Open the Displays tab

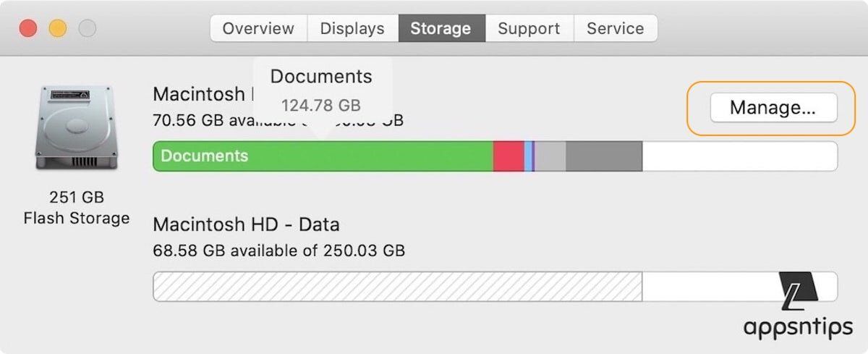[352, 29]
